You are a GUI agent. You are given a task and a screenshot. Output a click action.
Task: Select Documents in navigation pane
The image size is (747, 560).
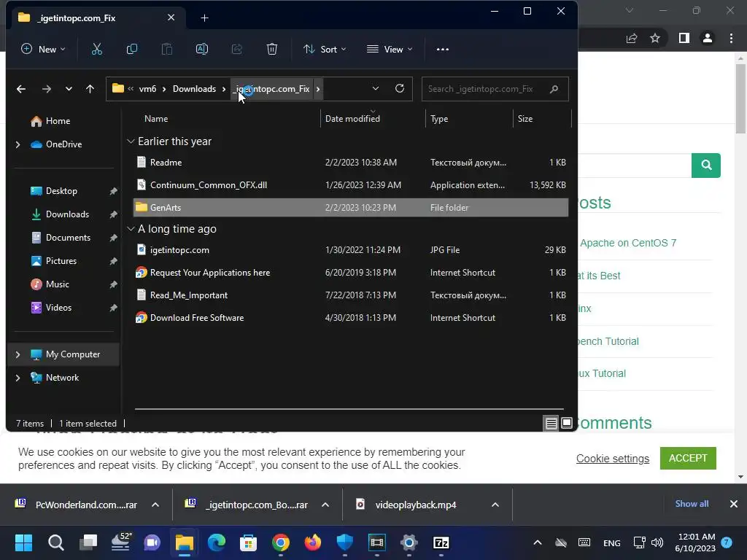pos(68,238)
